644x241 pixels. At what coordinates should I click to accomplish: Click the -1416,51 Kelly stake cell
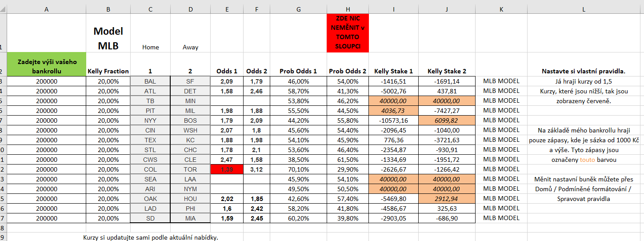pyautogui.click(x=394, y=81)
